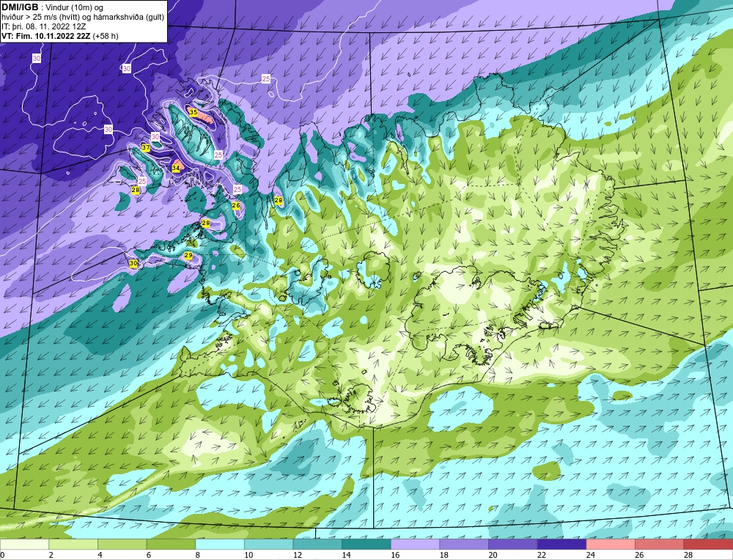Click the light lavender 16–18 m/s legend swatch
The image size is (733, 560).
pos(415,544)
